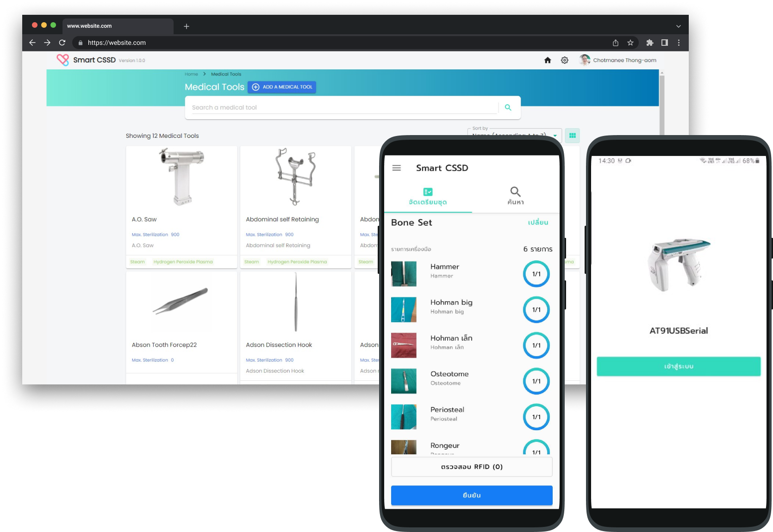
Task: Select Periosteal list item name
Action: point(447,409)
